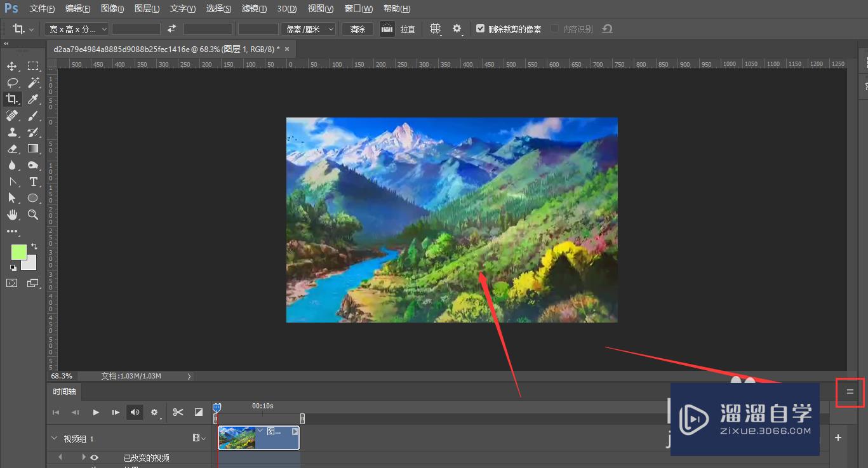Viewport: 868px width, 468px height.
Task: Select the Move tool
Action: (11, 66)
